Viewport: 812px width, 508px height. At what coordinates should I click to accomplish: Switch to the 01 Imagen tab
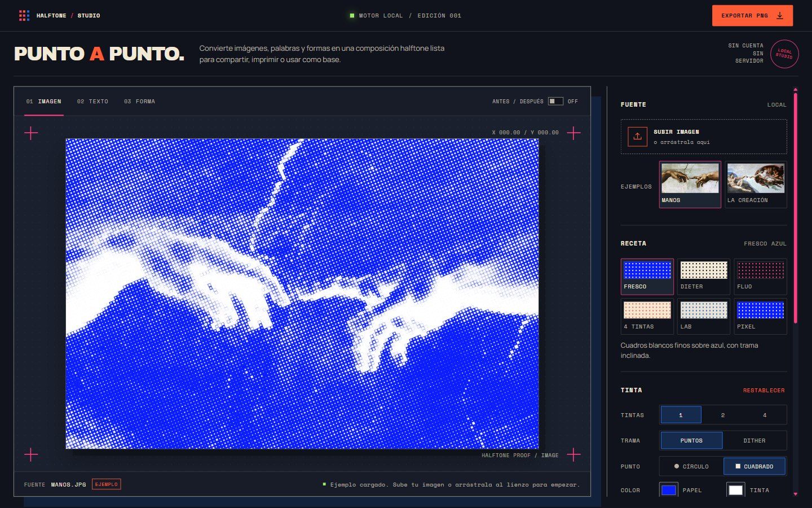[44, 102]
